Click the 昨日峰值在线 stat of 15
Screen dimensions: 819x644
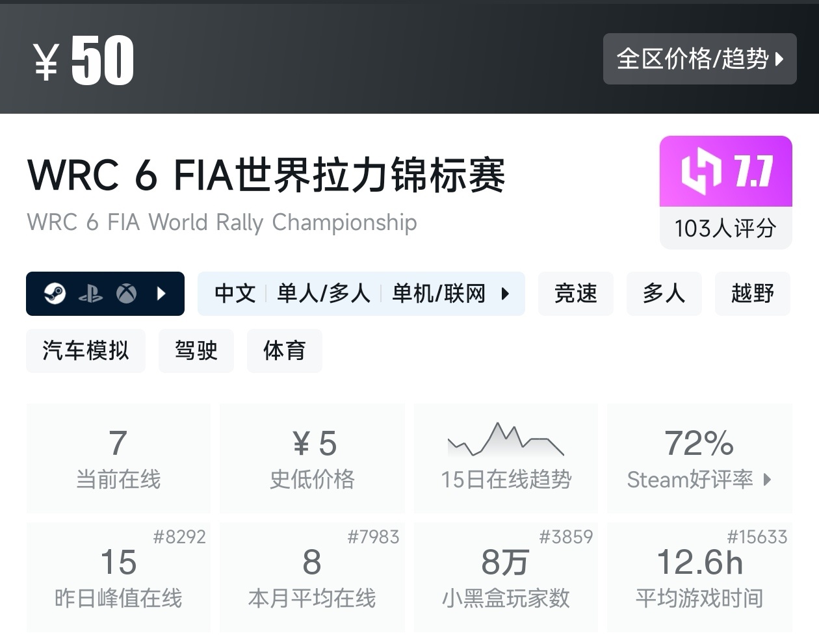pos(118,577)
